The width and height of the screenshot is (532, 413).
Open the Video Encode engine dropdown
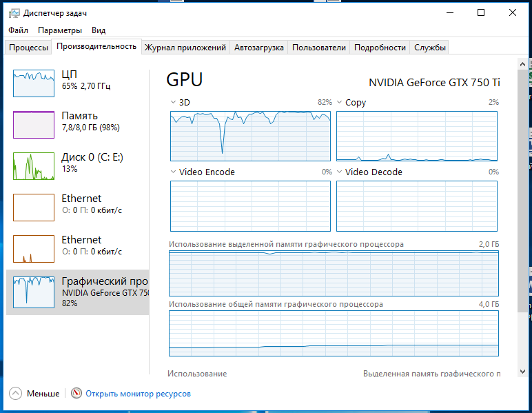pos(173,172)
